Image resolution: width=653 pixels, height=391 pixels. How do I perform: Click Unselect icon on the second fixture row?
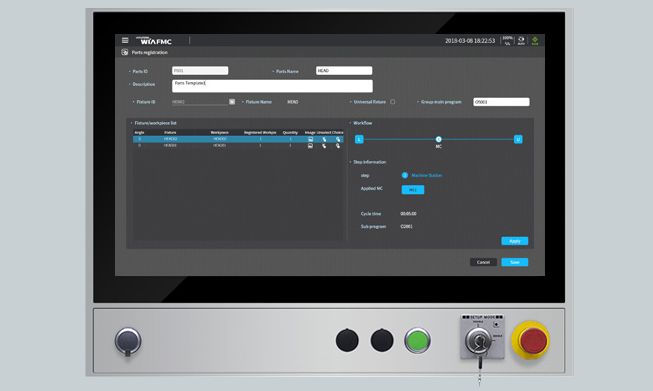[x=324, y=146]
